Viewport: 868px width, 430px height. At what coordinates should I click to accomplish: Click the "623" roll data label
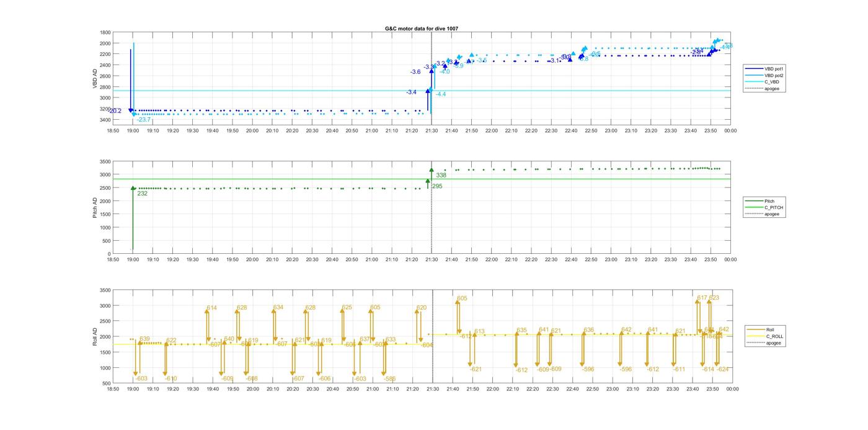(x=714, y=298)
